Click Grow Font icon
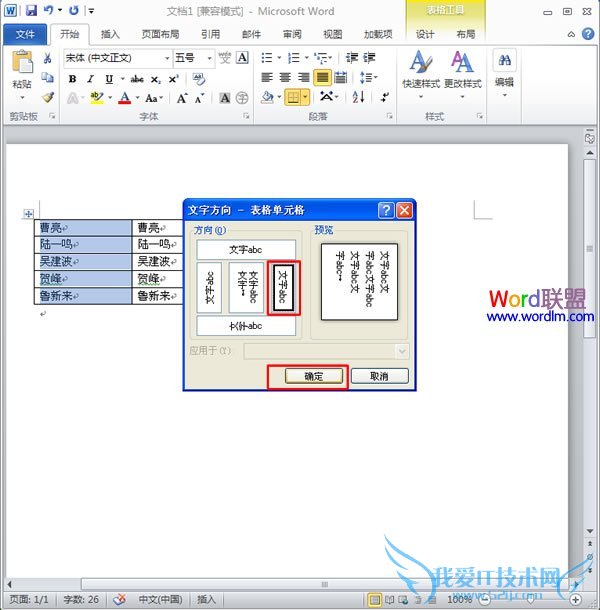 182,98
